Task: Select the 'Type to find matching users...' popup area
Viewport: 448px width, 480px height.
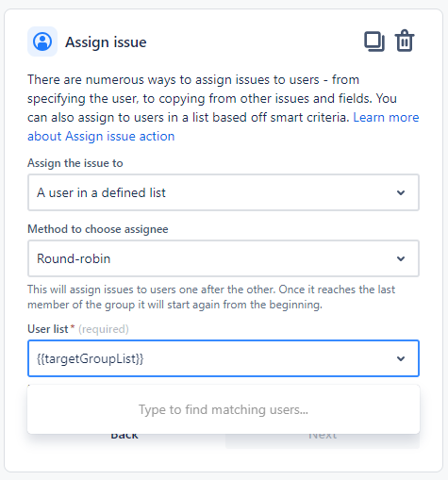Action: pos(224,409)
